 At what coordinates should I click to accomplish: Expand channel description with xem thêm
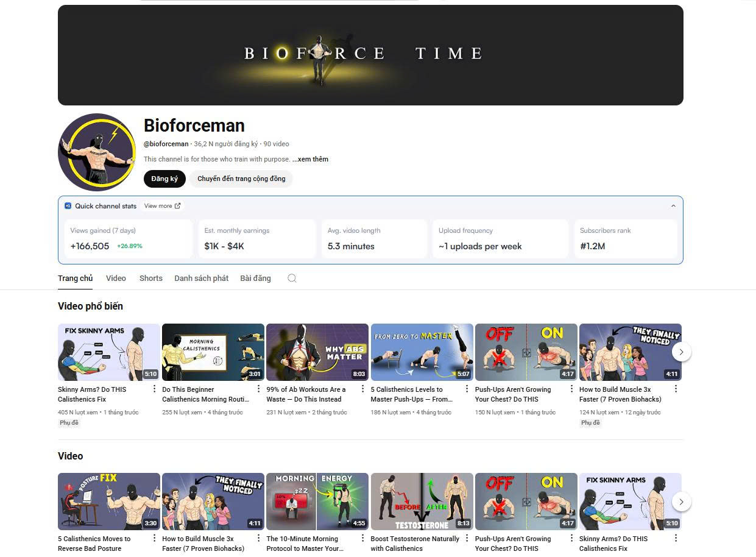pos(310,159)
